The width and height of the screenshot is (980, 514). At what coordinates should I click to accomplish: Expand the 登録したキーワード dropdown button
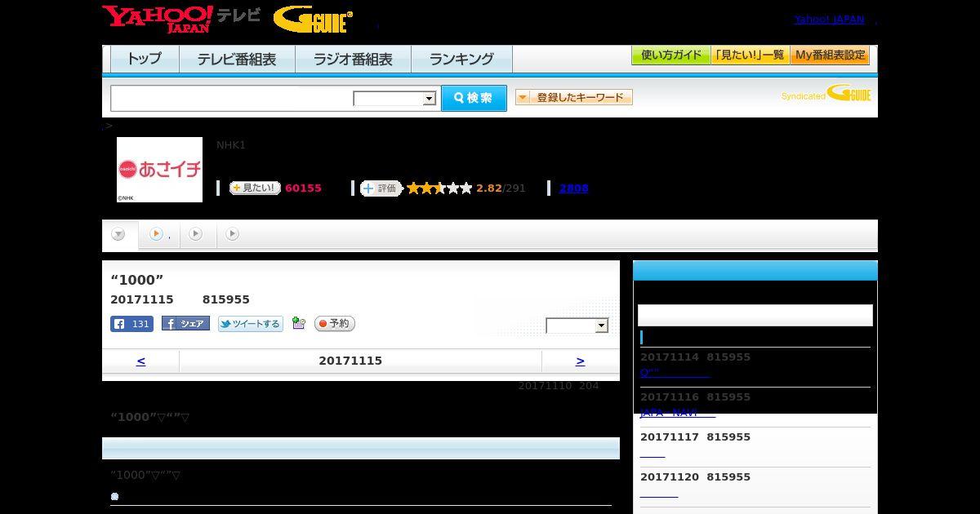(x=574, y=97)
